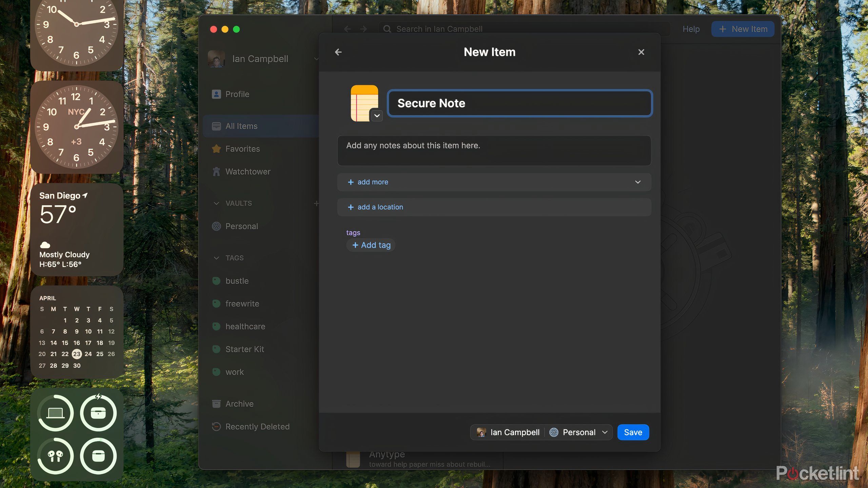Open the item icon chevron dropdown
Image resolution: width=868 pixels, height=488 pixels.
377,116
